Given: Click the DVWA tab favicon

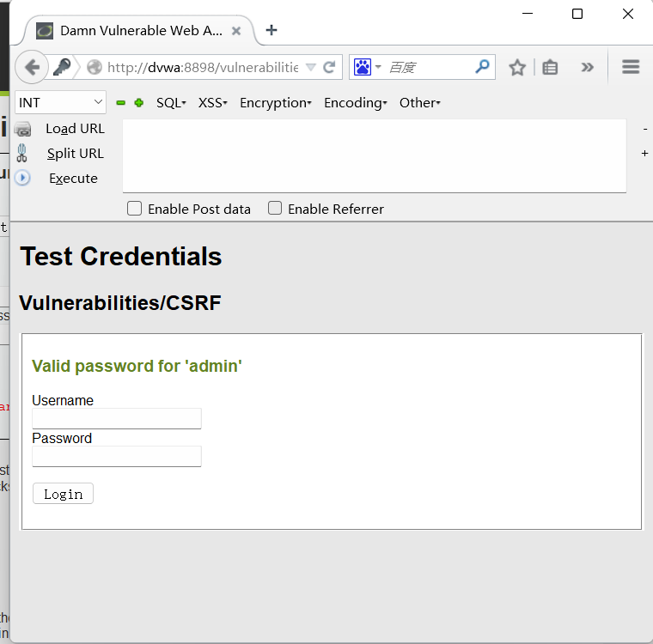Looking at the screenshot, I should pyautogui.click(x=45, y=31).
